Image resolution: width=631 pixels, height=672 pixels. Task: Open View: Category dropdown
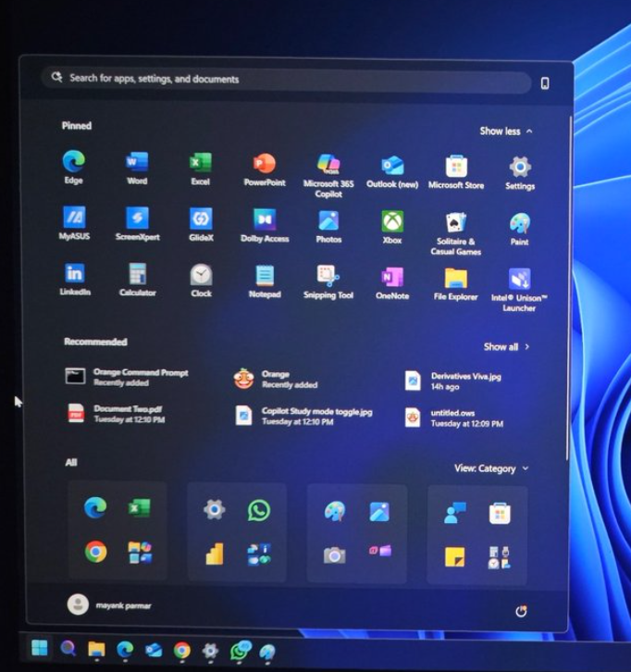click(x=491, y=468)
